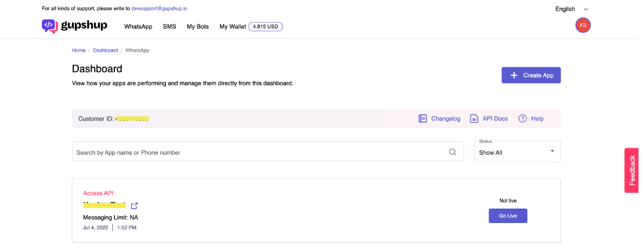Click the WhatsApp breadcrumb text
This screenshot has height=252, width=644.
137,50
